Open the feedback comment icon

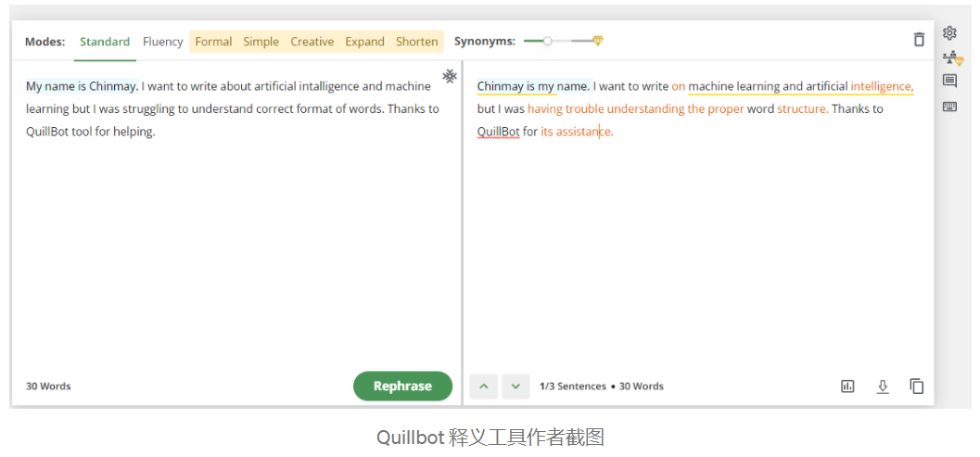coord(949,81)
